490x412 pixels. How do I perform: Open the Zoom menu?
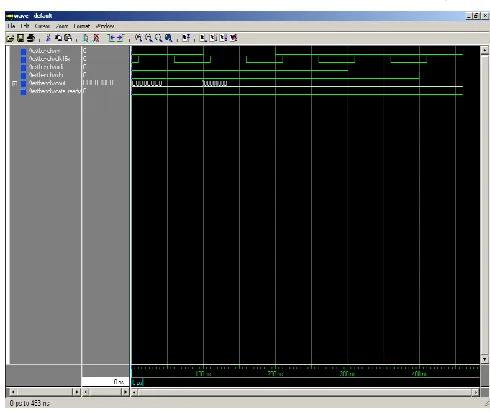[x=62, y=26]
